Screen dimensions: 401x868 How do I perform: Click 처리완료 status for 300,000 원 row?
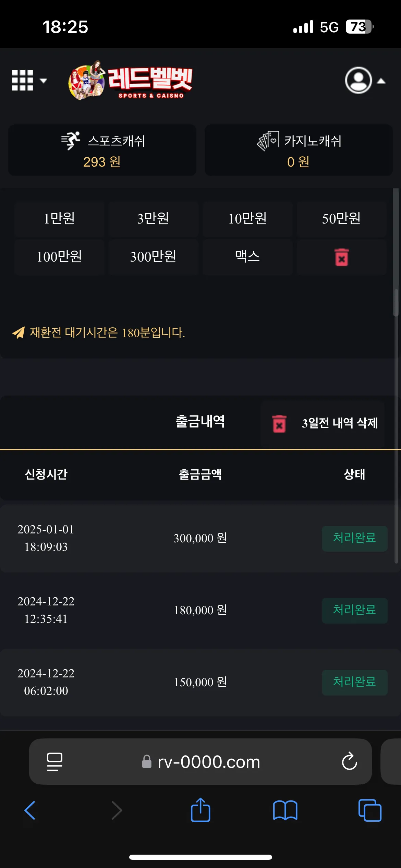(x=354, y=539)
